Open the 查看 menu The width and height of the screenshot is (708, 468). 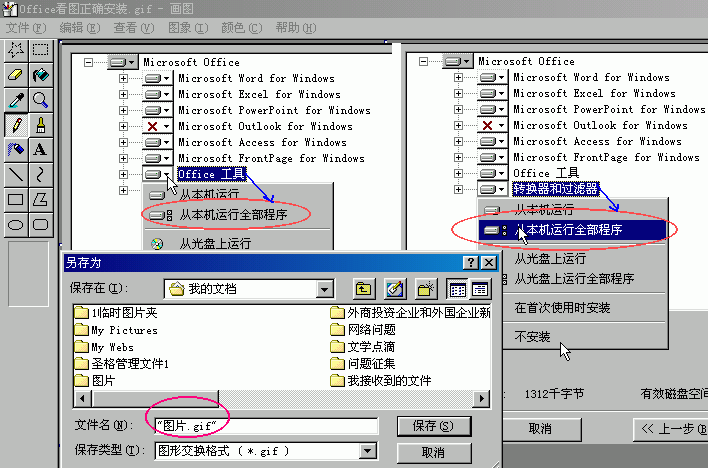134,28
